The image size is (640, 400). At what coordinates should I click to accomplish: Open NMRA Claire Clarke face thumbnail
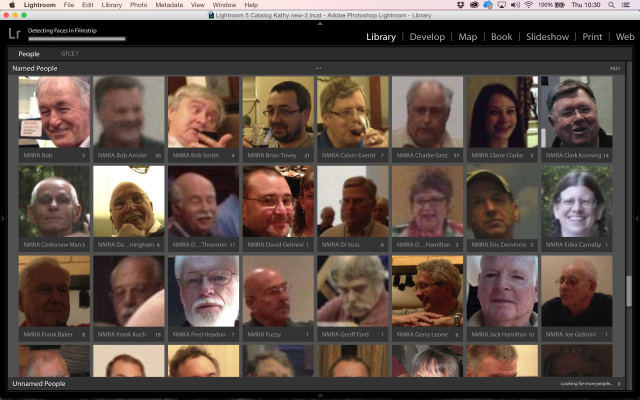[x=502, y=112]
